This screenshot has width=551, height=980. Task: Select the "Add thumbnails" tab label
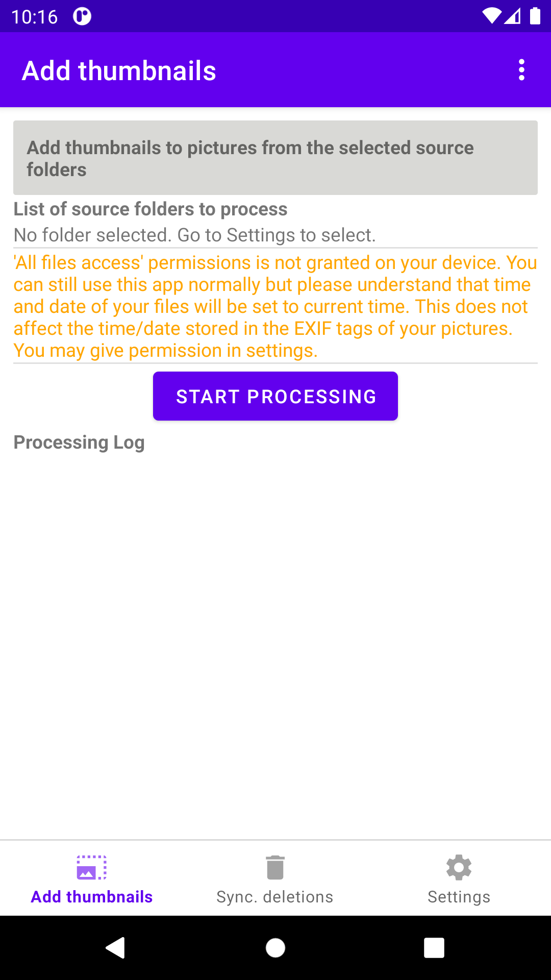click(92, 897)
